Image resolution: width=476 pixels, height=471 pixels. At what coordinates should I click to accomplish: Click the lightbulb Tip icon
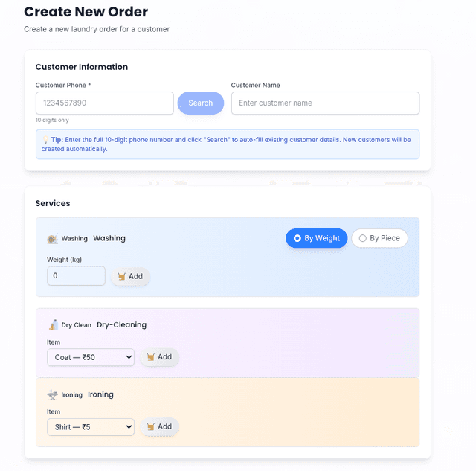pos(45,140)
